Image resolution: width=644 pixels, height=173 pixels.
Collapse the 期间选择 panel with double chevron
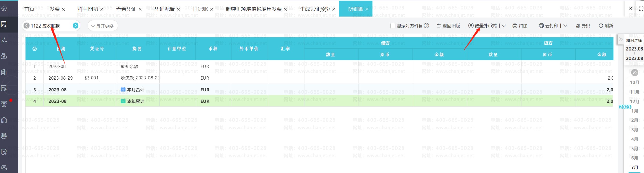click(621, 39)
